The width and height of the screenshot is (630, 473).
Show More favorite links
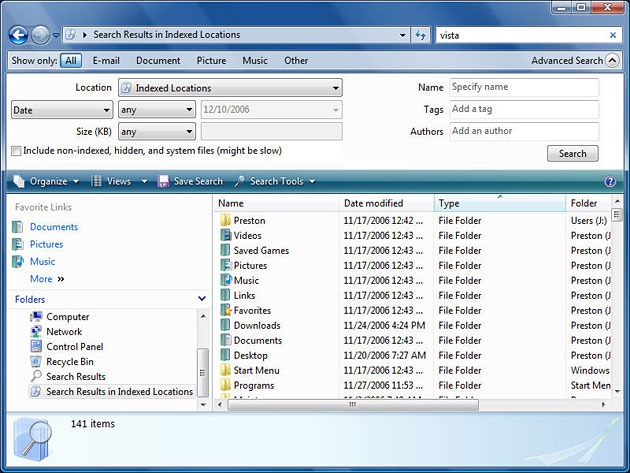point(47,279)
